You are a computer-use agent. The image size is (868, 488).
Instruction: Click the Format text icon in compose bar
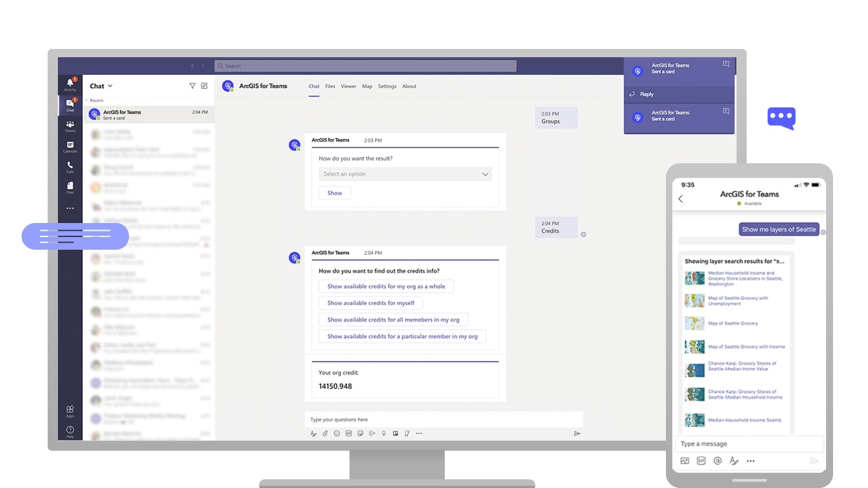(313, 433)
